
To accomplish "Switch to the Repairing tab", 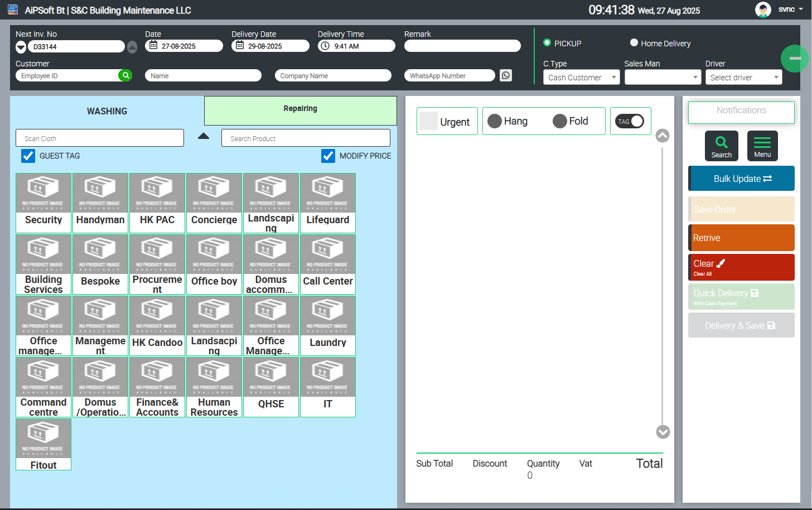I will point(300,110).
